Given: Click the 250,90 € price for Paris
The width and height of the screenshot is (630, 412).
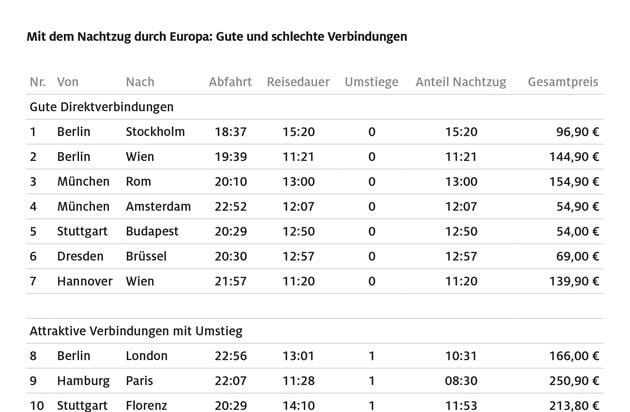Looking at the screenshot, I should pos(574,381).
